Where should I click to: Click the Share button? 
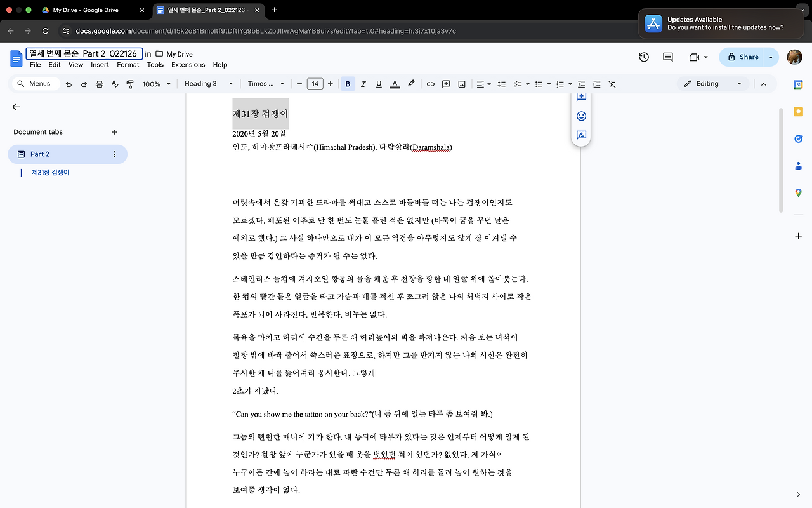(x=742, y=57)
